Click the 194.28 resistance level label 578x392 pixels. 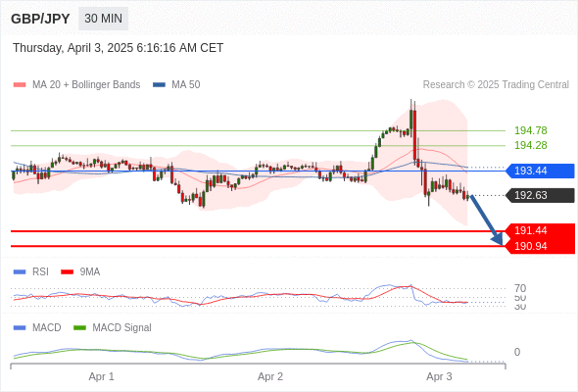tap(531, 145)
